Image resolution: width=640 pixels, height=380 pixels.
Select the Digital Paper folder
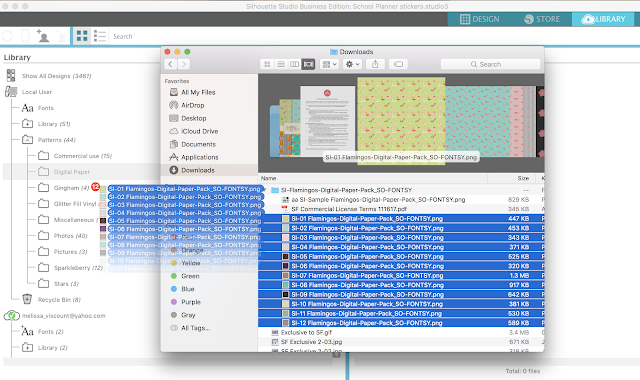click(x=72, y=172)
